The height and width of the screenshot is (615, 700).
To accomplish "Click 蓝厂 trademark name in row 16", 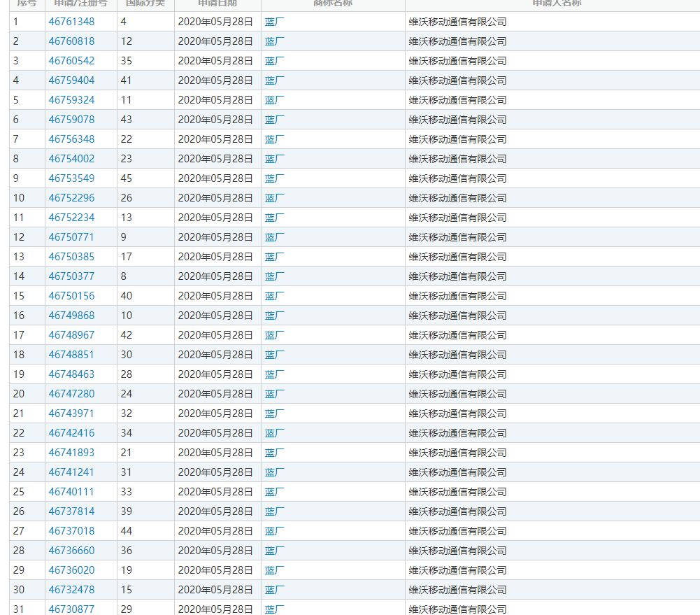I will coord(274,316).
